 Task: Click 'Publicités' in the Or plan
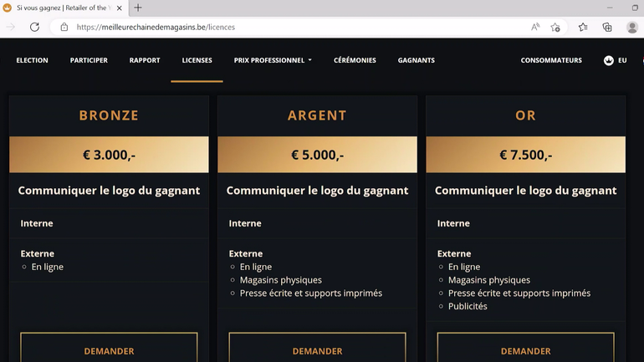tap(468, 306)
